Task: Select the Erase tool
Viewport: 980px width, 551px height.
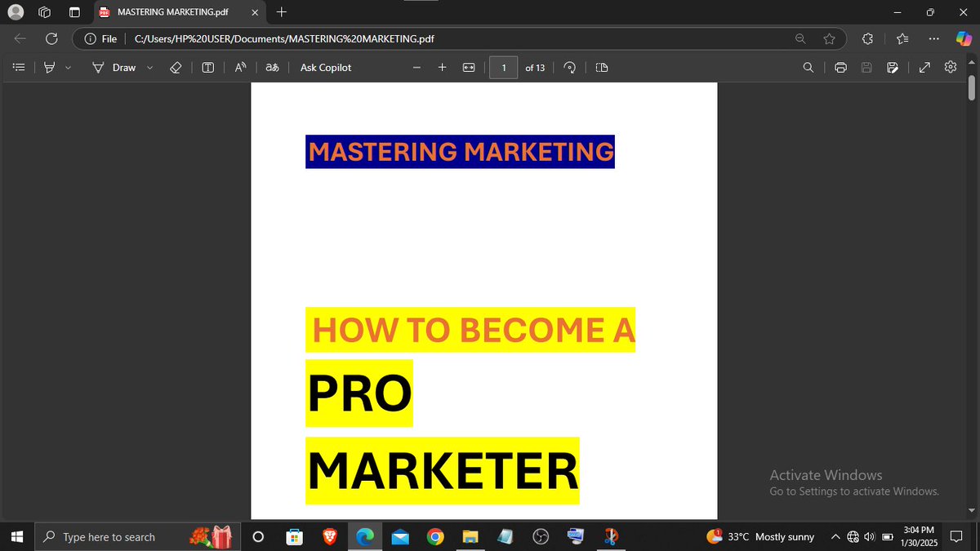Action: (175, 68)
